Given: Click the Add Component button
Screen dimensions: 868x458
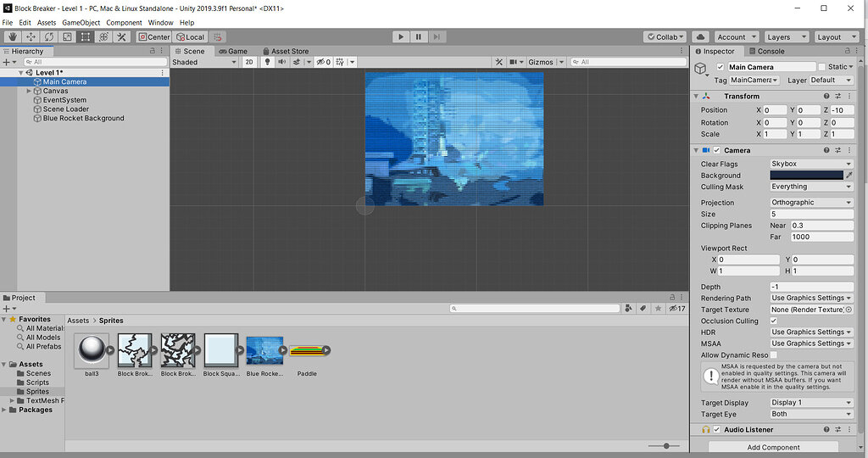Looking at the screenshot, I should point(773,447).
